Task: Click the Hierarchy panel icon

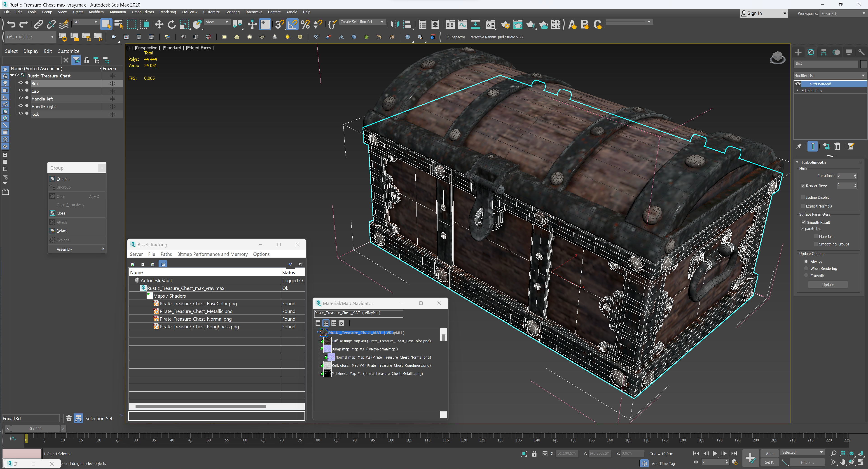Action: (824, 52)
